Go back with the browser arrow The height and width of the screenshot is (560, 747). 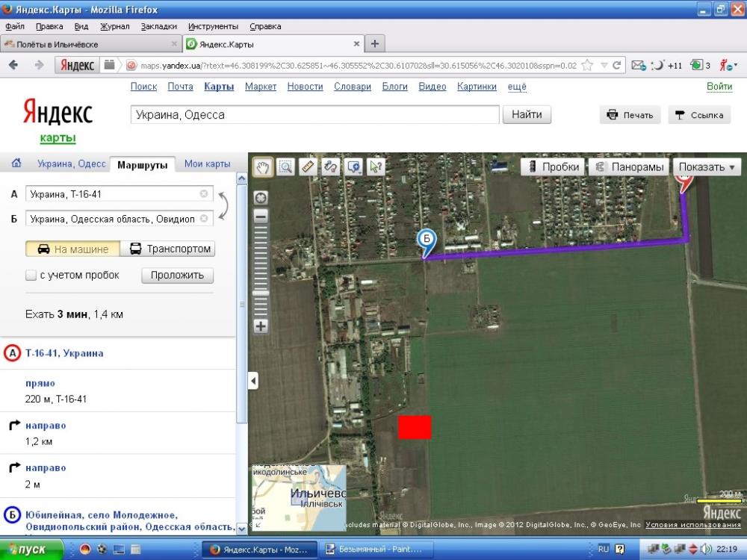(x=13, y=65)
